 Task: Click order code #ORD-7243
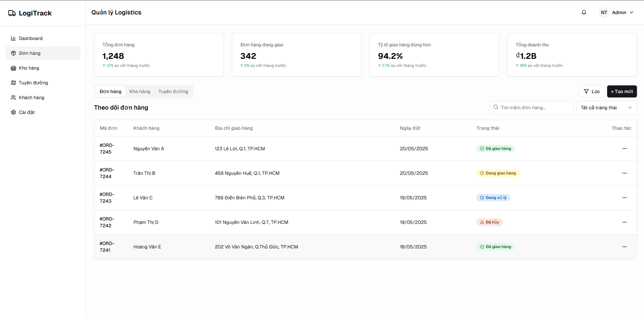[107, 198]
